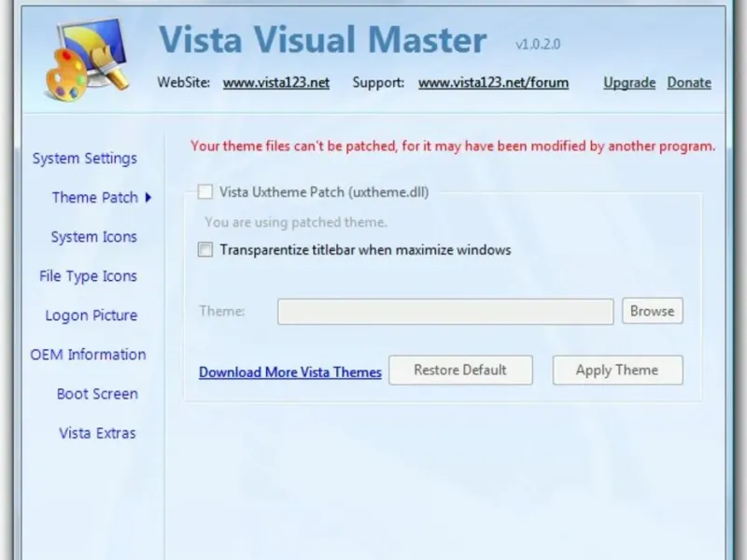Click 'You are using patched theme.' text
The width and height of the screenshot is (747, 560).
point(296,222)
